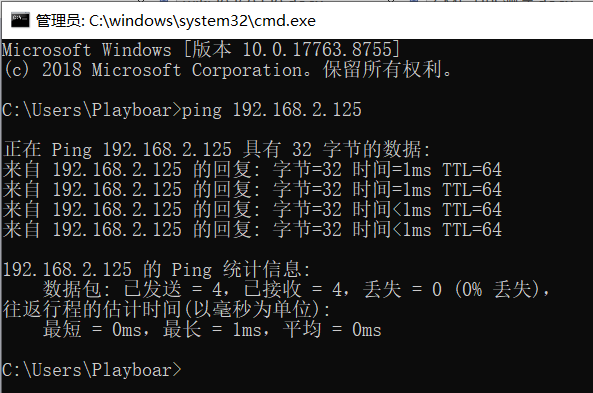Click the "正在 Ping" line with 32 字节的数据
This screenshot has height=393, width=593.
217,149
